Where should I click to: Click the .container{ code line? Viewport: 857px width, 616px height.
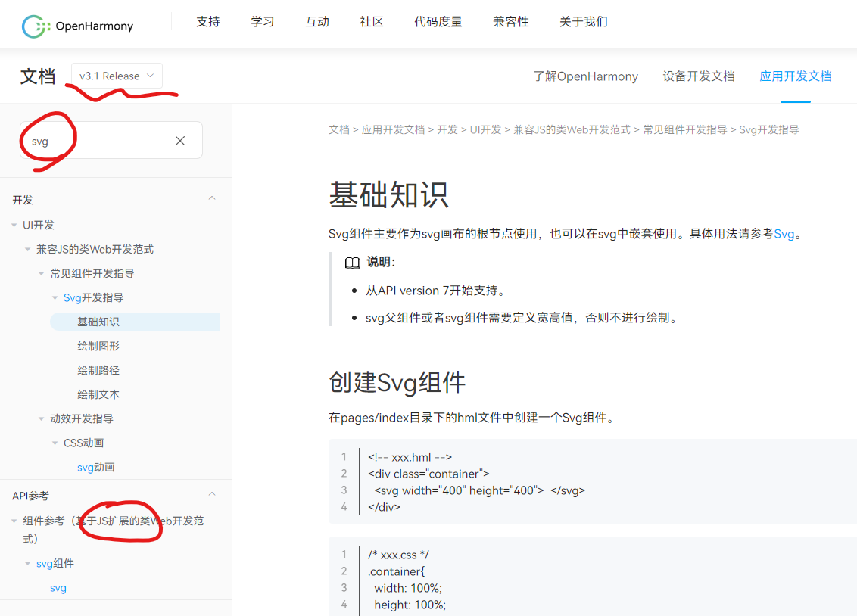coord(396,572)
